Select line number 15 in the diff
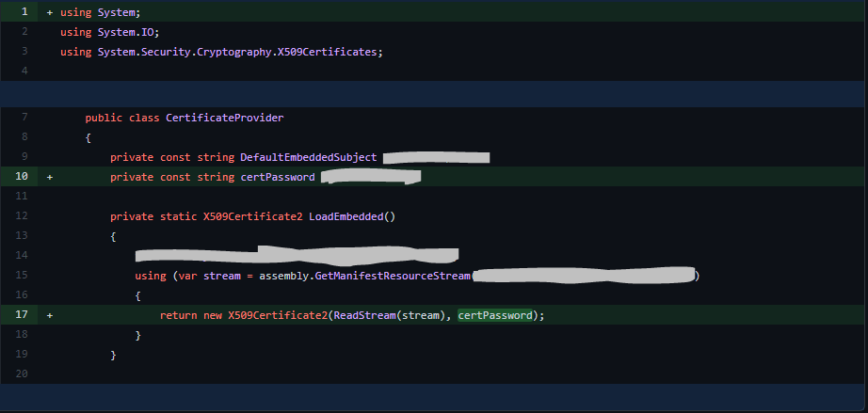The image size is (868, 413). click(22, 276)
